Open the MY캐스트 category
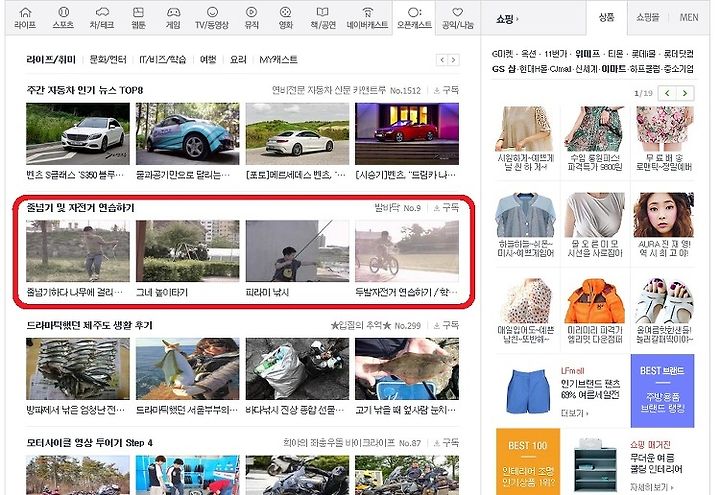720x495 pixels. [278, 59]
